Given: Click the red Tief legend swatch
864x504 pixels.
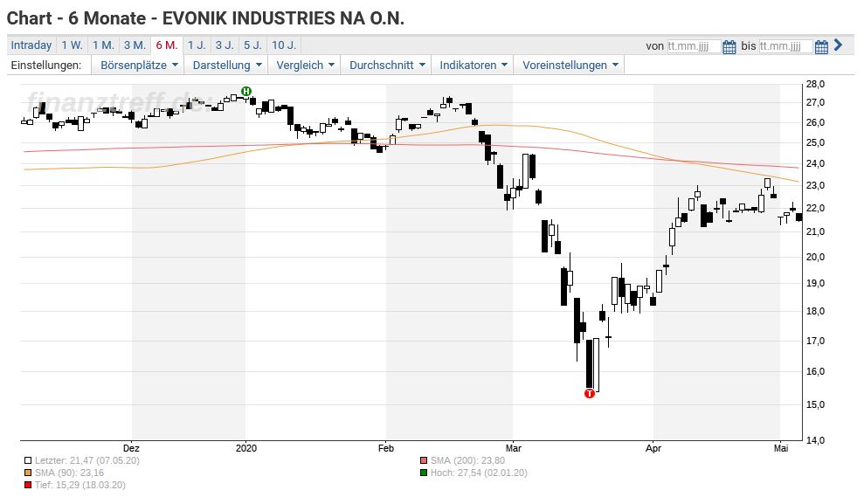Looking at the screenshot, I should click(x=28, y=485).
